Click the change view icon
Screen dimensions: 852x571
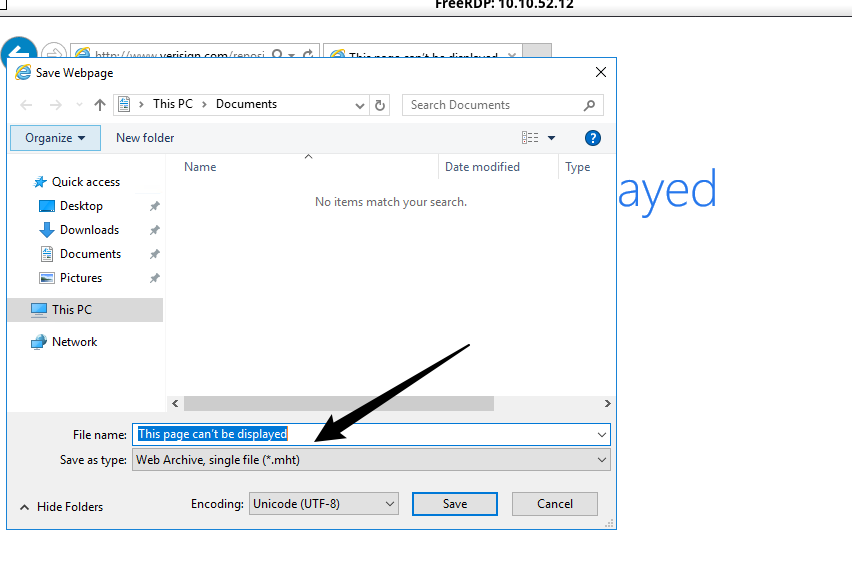point(530,138)
